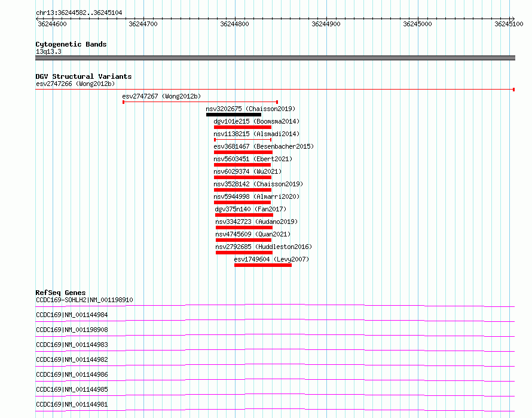Viewport: 532px width, 418px height.
Task: Open esv3681467 (Besenbacher2015) variant entry
Action: point(263,146)
